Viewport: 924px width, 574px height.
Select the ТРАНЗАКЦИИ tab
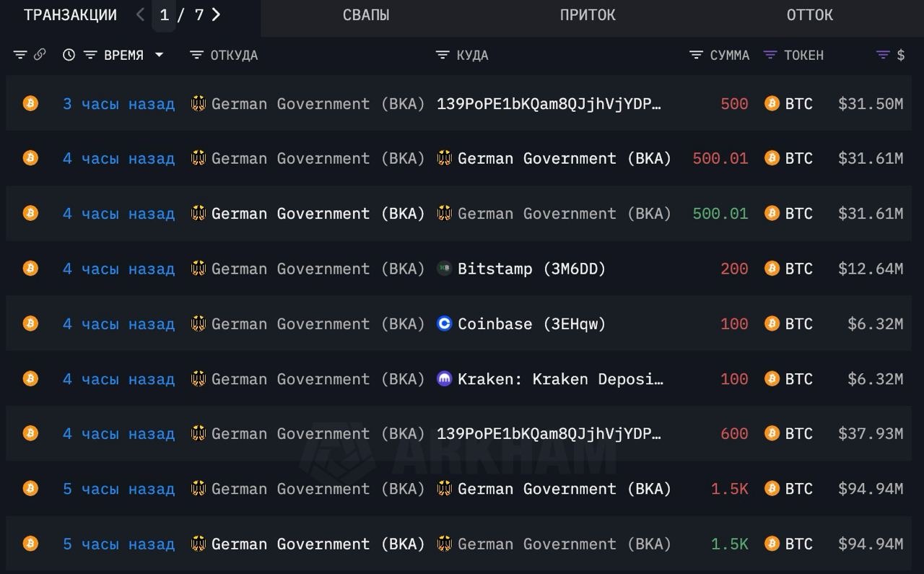click(x=70, y=15)
